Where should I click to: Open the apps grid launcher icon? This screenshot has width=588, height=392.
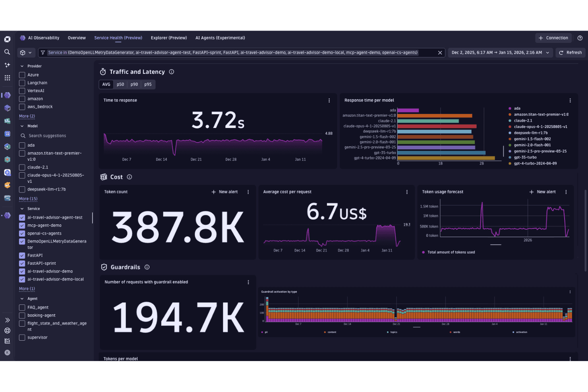[x=7, y=78]
